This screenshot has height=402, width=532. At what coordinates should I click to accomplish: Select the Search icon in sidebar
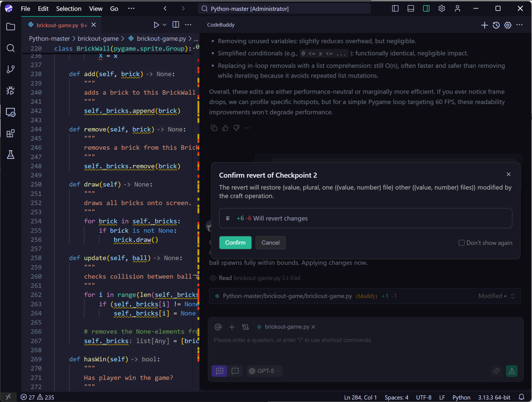pos(11,48)
